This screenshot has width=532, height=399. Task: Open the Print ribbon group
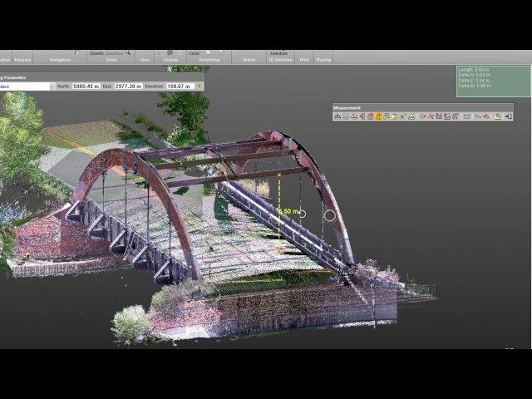[304, 60]
